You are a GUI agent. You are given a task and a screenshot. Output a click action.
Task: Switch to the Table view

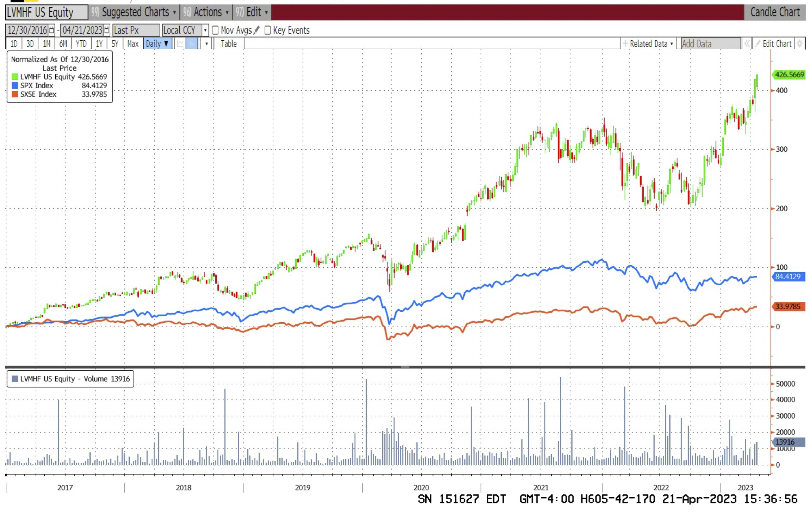pos(229,44)
